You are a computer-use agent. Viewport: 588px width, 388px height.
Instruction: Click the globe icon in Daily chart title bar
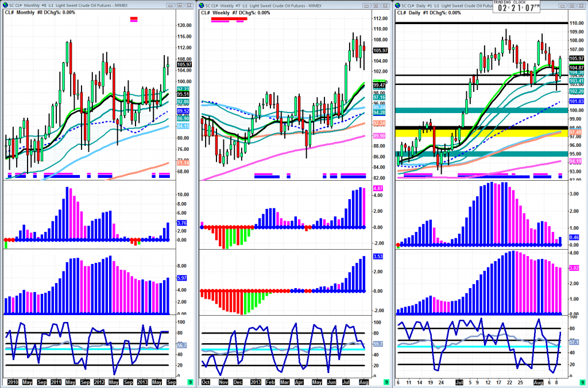[x=399, y=5]
